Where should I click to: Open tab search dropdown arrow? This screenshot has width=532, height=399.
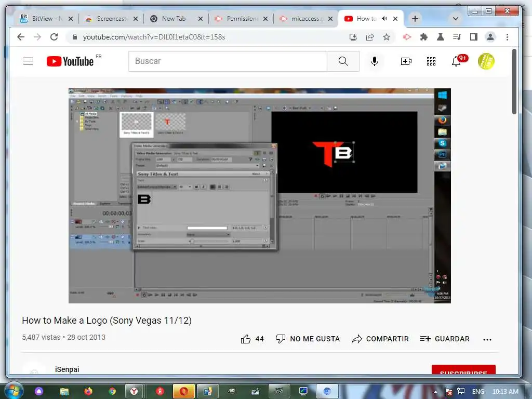(x=455, y=19)
